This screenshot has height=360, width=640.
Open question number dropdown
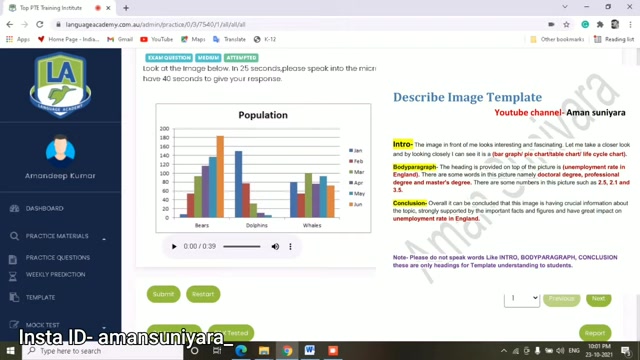522,299
